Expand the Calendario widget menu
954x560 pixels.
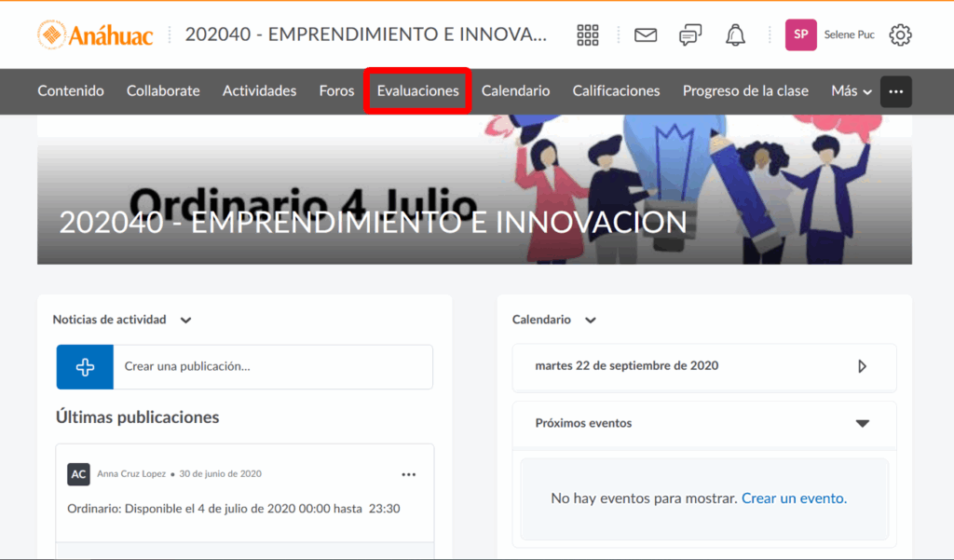click(590, 321)
